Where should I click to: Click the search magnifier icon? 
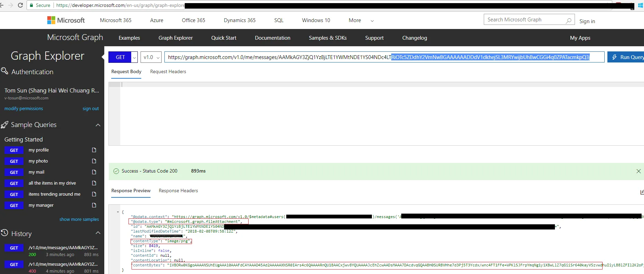pyautogui.click(x=568, y=20)
